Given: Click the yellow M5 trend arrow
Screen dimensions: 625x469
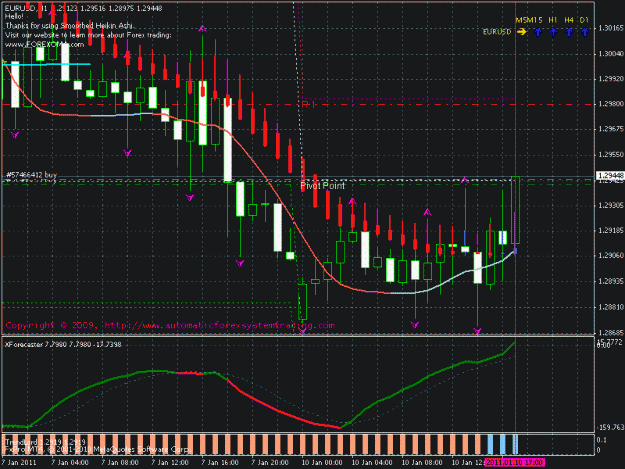Looking at the screenshot, I should pyautogui.click(x=521, y=32).
